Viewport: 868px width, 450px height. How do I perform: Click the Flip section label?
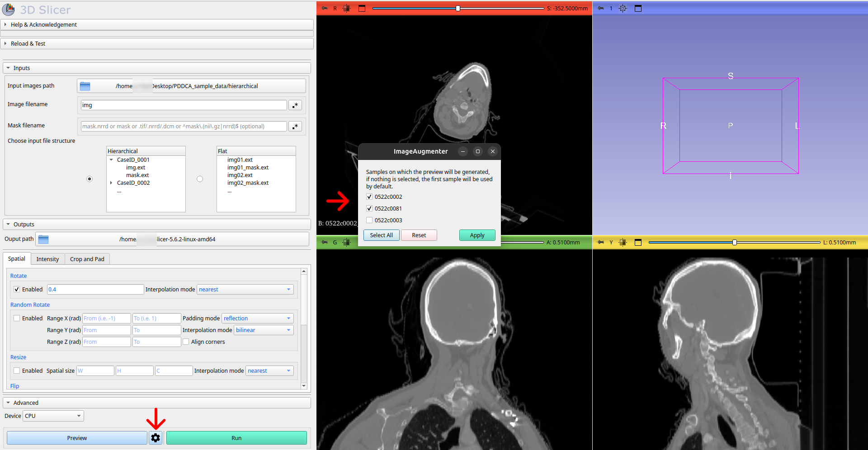(x=14, y=386)
